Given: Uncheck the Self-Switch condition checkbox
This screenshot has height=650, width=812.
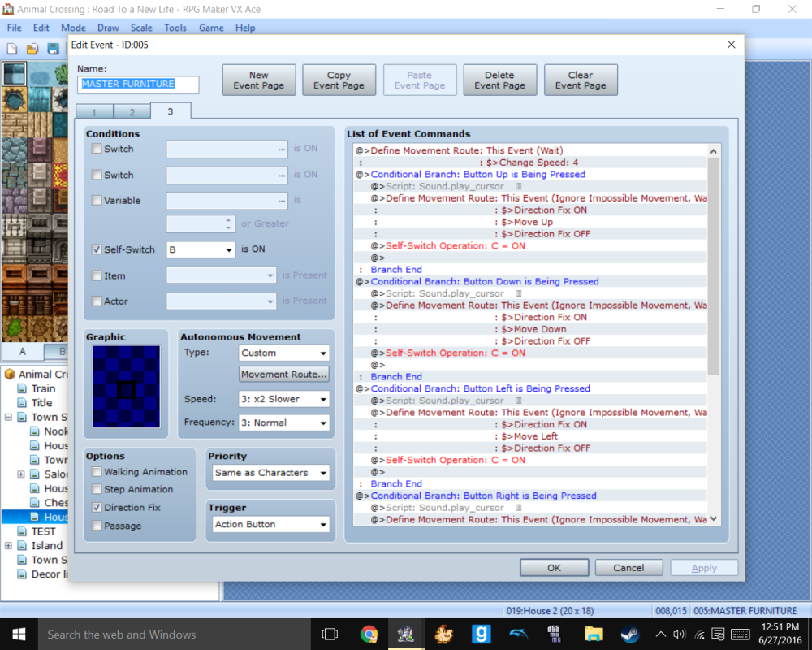Looking at the screenshot, I should [97, 249].
